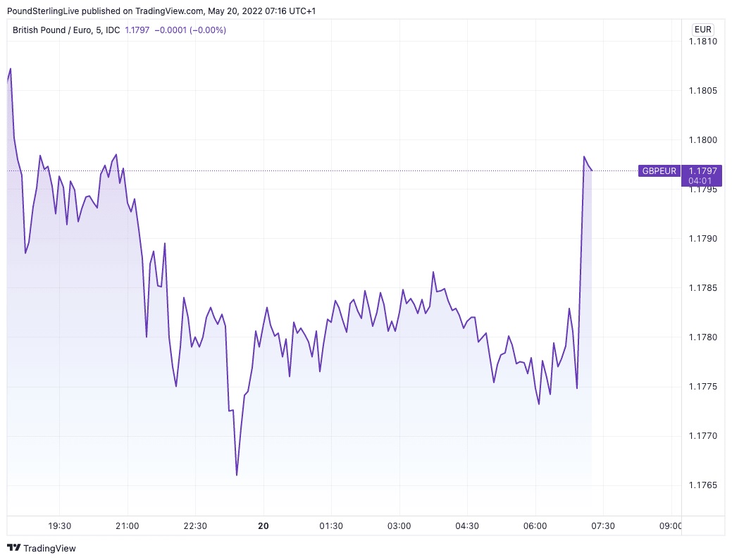Click the British Pound / Euro title
This screenshot has width=732, height=560.
(52, 30)
